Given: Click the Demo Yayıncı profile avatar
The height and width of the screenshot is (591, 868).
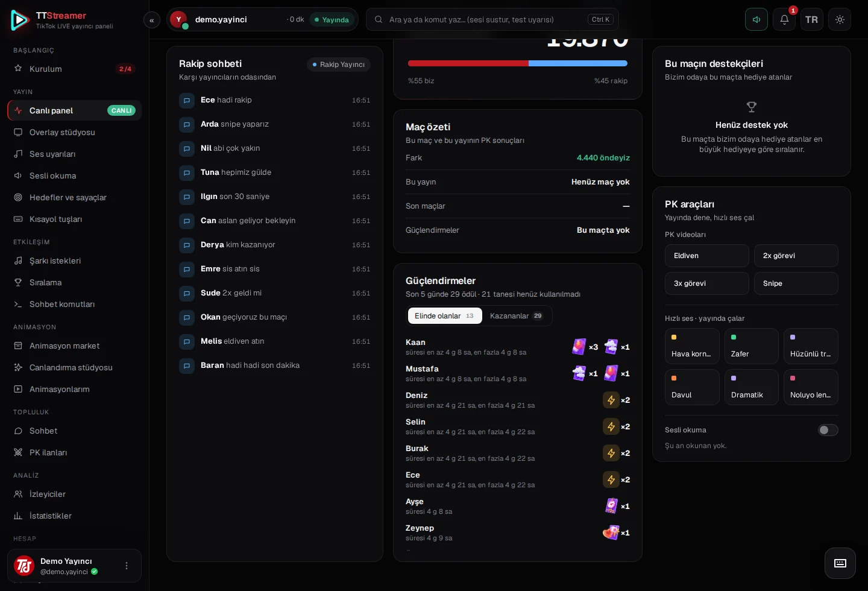Looking at the screenshot, I should [24, 566].
